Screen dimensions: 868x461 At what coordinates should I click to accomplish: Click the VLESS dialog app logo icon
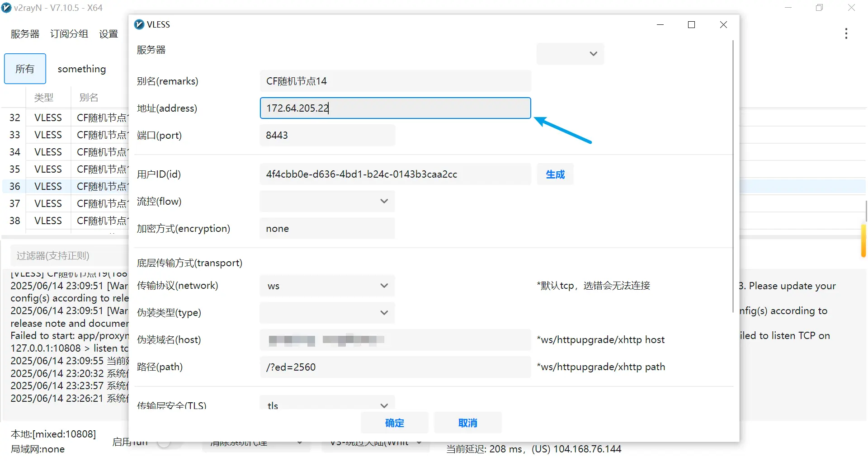(x=139, y=24)
